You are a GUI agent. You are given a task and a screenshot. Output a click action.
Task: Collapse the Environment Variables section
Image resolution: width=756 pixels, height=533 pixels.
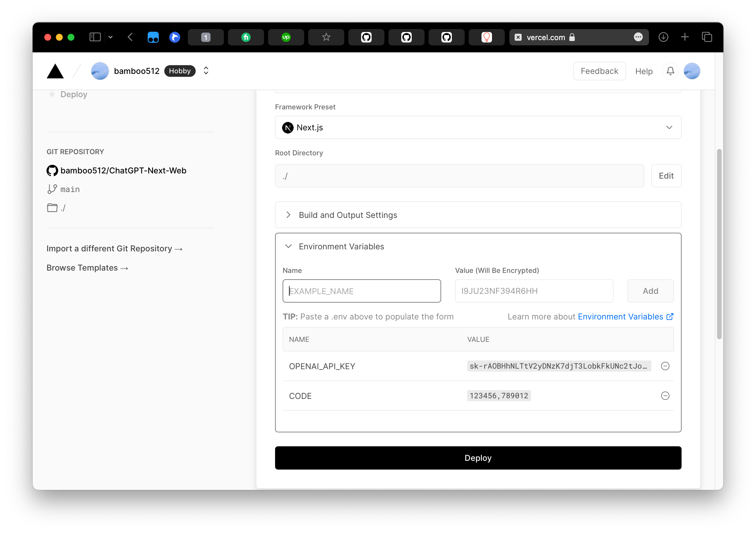(x=341, y=246)
